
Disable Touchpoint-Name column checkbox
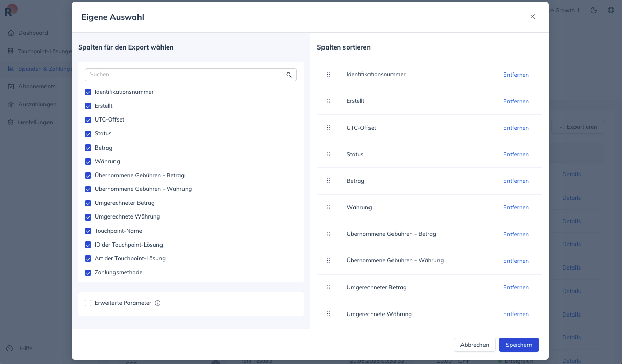pyautogui.click(x=88, y=231)
